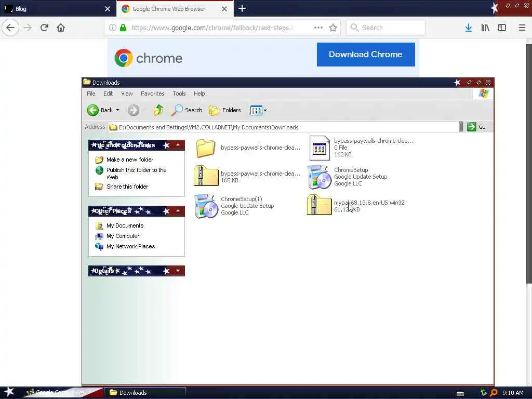Viewport: 532px width, 399px height.
Task: View site information icon in address bar
Action: 112,28
